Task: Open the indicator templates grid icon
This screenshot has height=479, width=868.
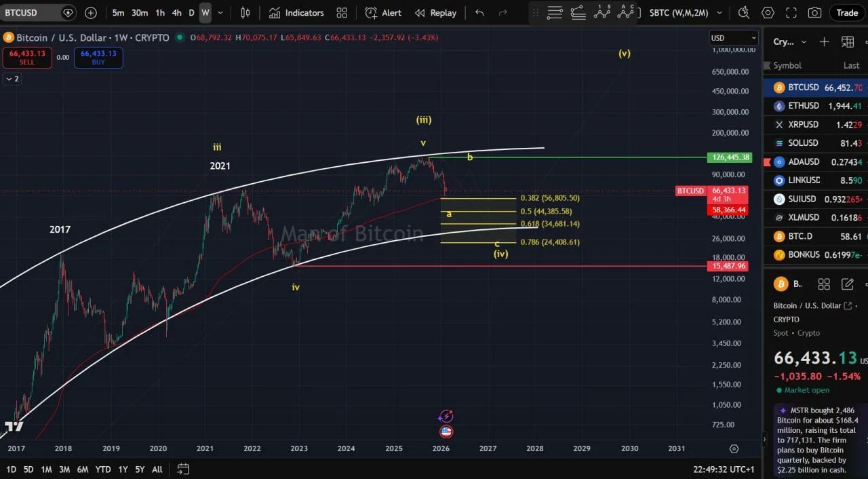Action: click(x=342, y=13)
